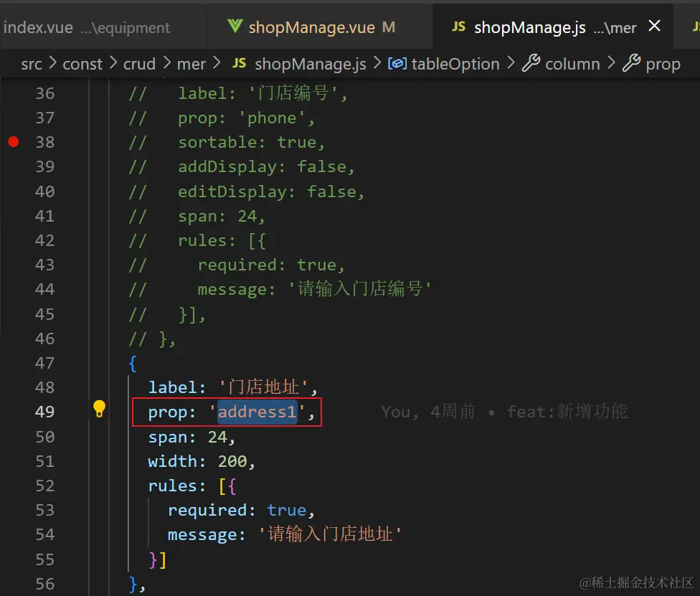Close the shopManage.js tab
This screenshot has width=700, height=596.
[x=654, y=26]
